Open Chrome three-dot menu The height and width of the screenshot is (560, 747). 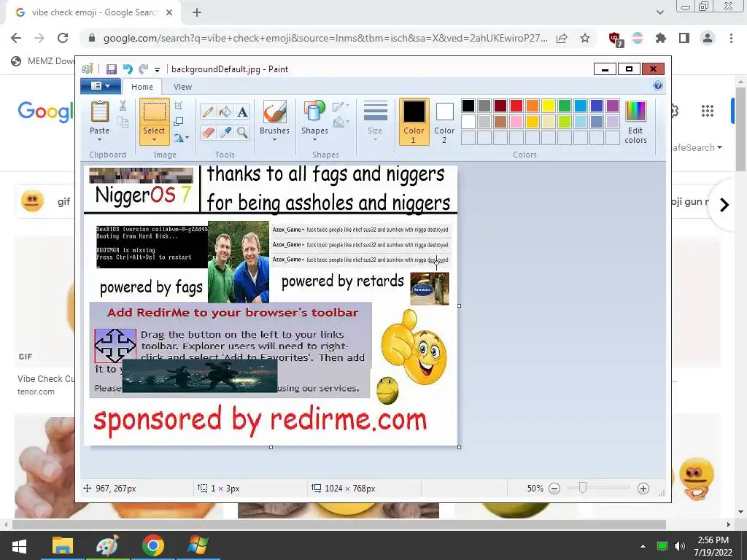point(731,38)
